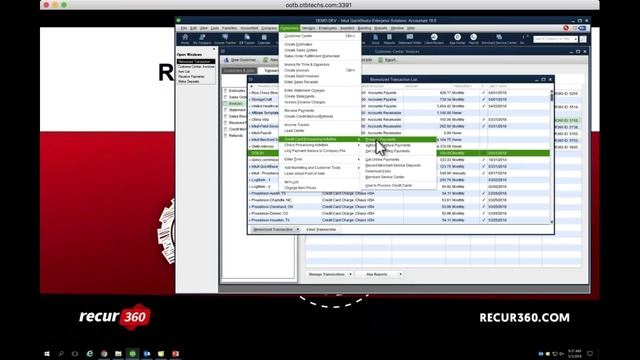Viewport: 640px width, 360px height.
Task: Toggle the Refunds checkbox in Customer Center
Action: (225, 136)
